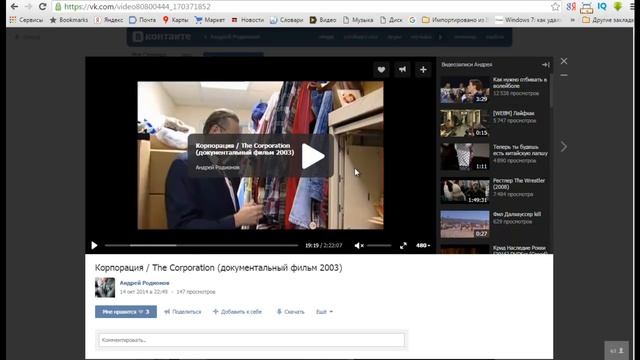This screenshot has height=360, width=640.
Task: Open the Bookmarks bookmark folder
Action: [69, 20]
